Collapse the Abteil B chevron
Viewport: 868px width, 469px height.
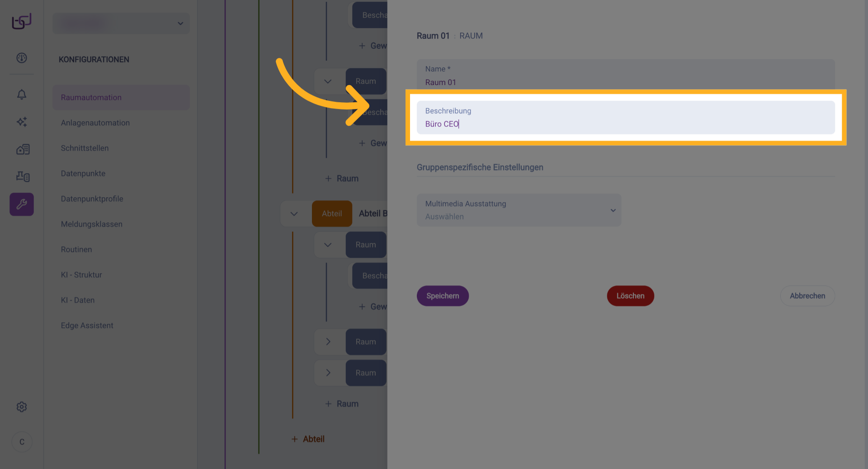pos(294,214)
